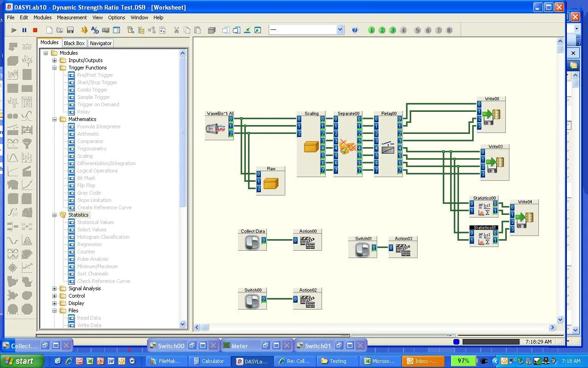The width and height of the screenshot is (588, 368).
Task: Select the Action00 module
Action: 307,240
